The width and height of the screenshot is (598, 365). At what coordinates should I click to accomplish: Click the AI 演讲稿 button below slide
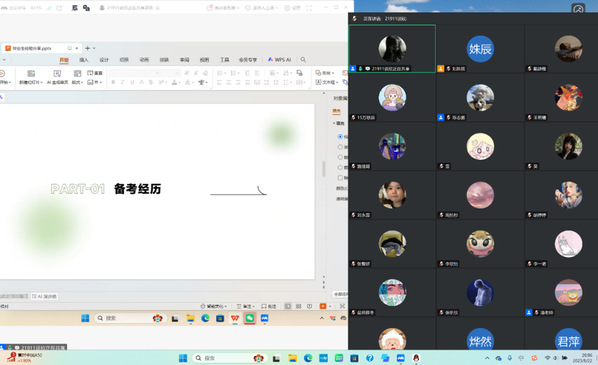click(45, 296)
